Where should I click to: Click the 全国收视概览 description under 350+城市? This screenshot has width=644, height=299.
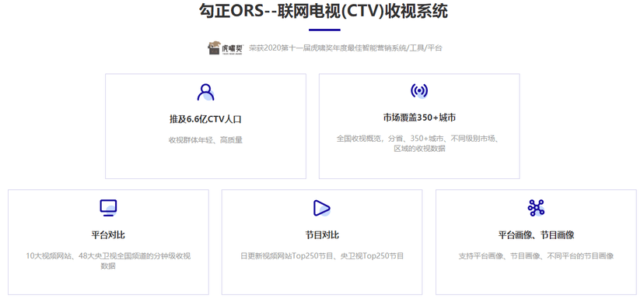[x=419, y=143]
